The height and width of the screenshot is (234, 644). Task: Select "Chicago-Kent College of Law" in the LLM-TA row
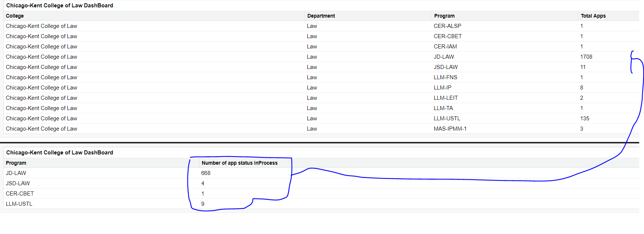(x=41, y=108)
